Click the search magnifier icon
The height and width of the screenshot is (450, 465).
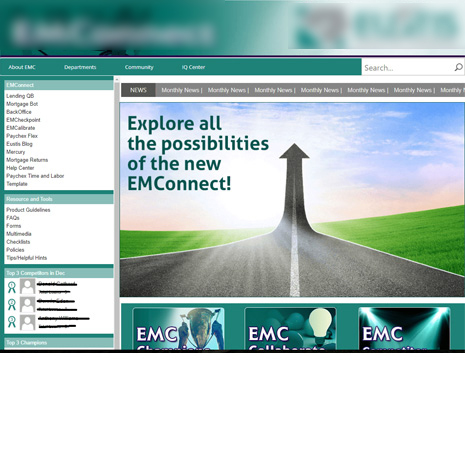(459, 67)
